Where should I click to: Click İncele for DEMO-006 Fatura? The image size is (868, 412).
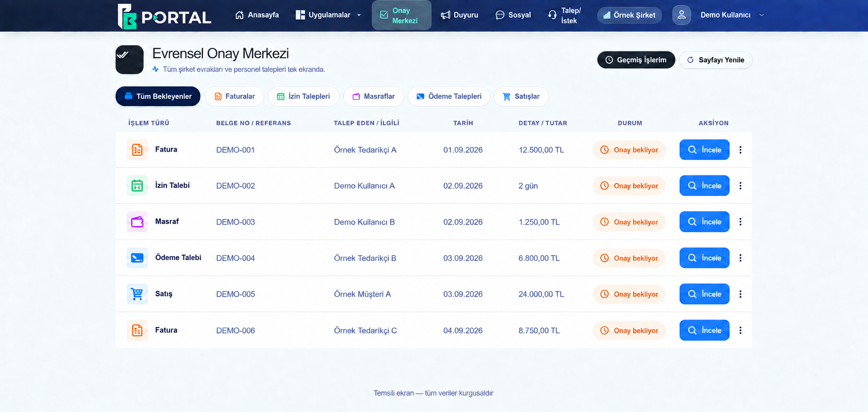click(x=705, y=330)
